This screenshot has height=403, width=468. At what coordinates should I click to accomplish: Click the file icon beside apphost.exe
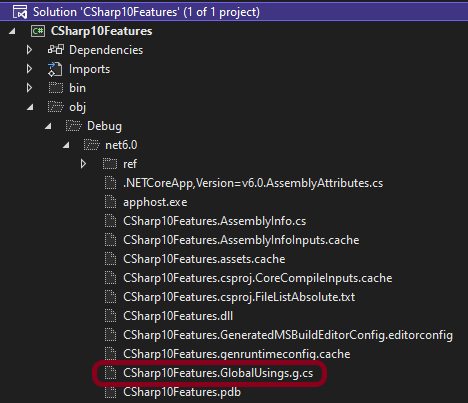point(110,202)
